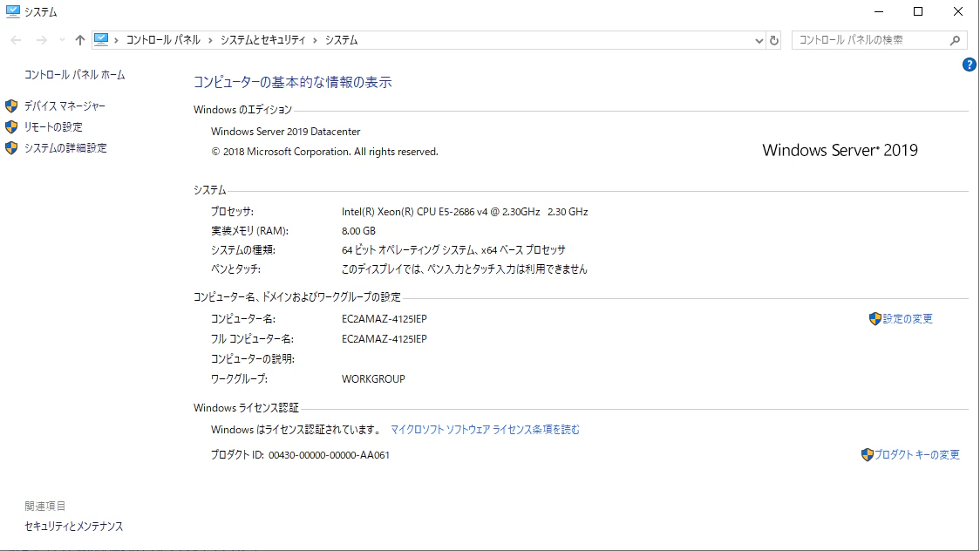
Task: Select WORKGROUP value
Action: 373,379
